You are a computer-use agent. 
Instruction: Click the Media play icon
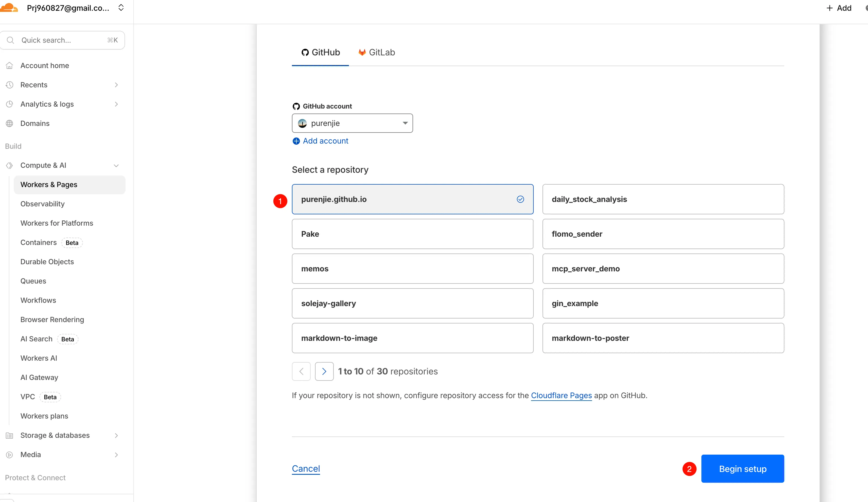(10, 455)
